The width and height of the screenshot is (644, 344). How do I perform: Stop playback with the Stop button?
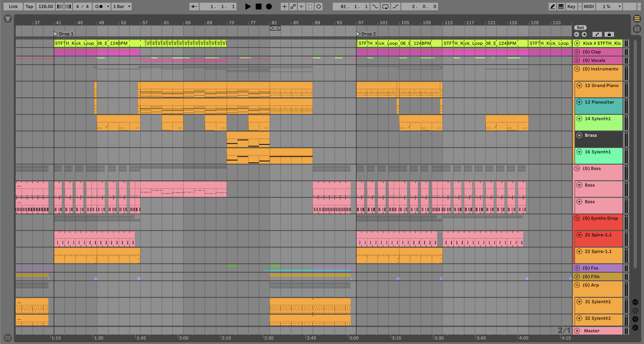(258, 7)
